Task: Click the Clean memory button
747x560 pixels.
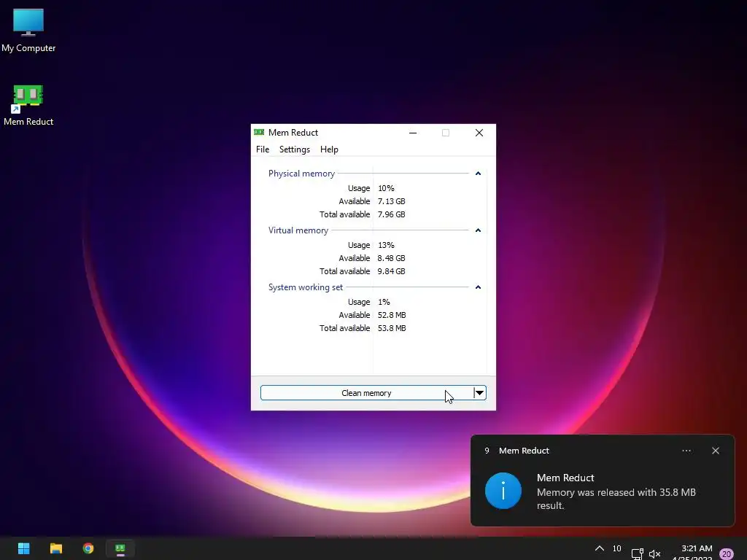Action: [x=366, y=393]
